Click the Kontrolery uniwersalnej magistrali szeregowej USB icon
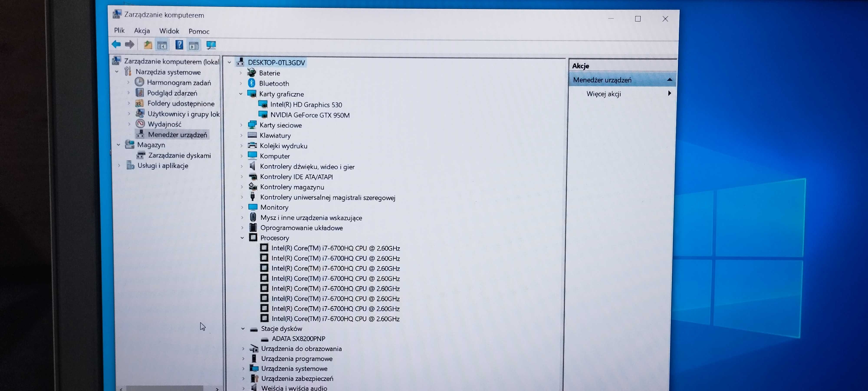 point(253,197)
